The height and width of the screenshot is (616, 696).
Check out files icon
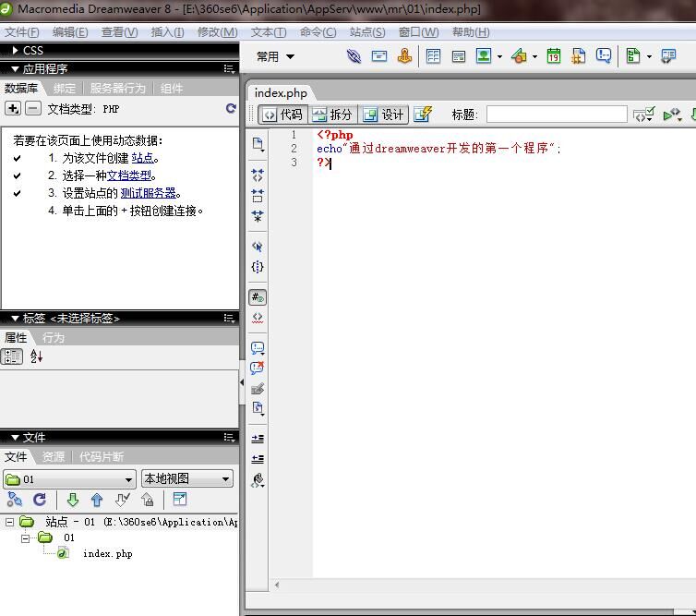122,500
